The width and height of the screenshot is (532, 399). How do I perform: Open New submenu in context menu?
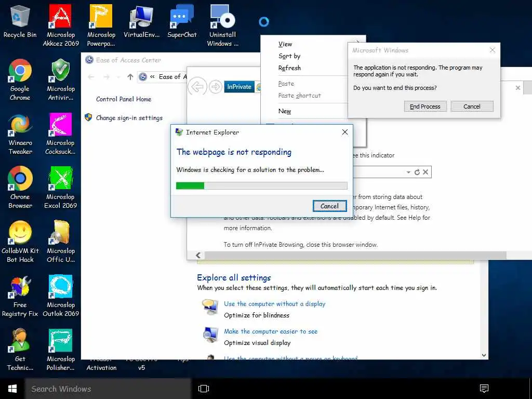point(285,111)
